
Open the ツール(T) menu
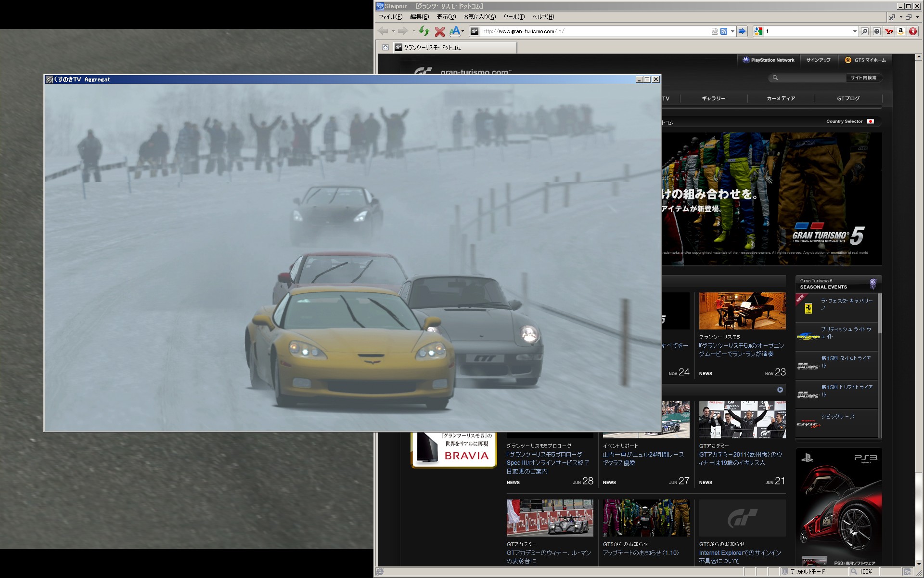point(514,17)
